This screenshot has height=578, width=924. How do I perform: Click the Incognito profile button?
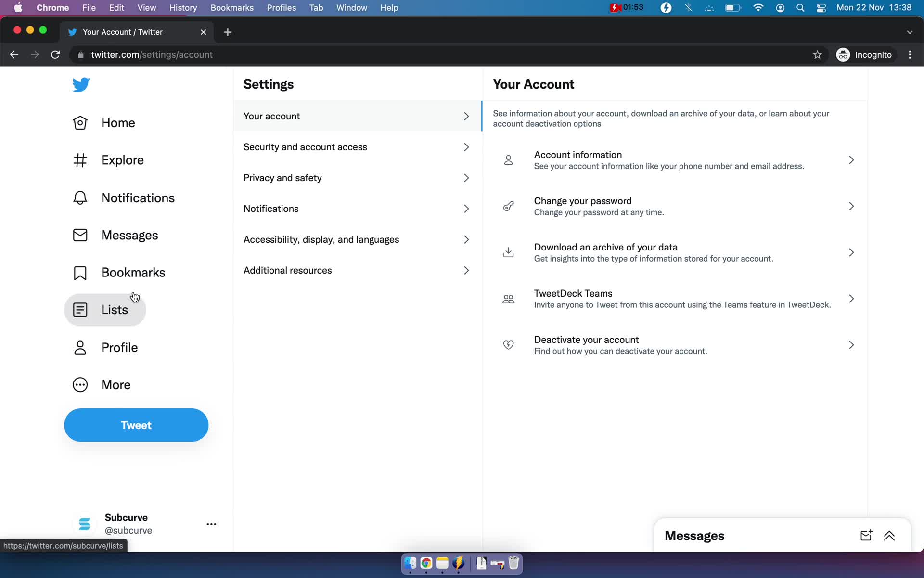tap(864, 55)
